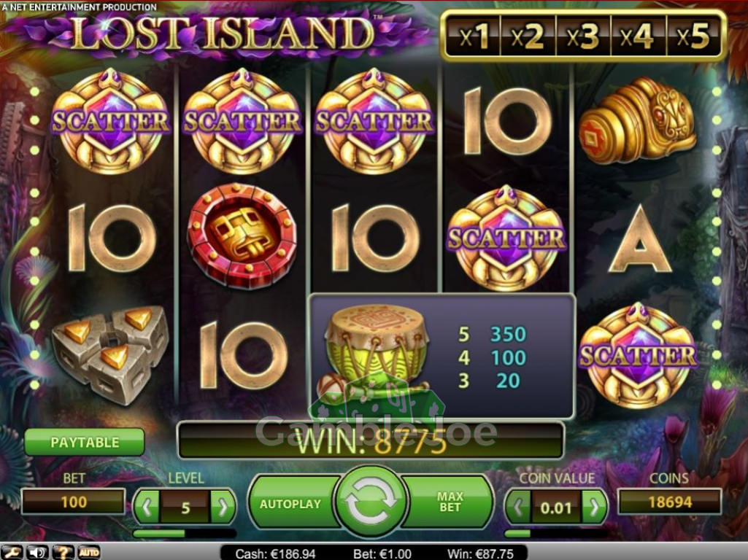Mute sound with the speaker icon
Screen dimensions: 748x560
click(38, 553)
